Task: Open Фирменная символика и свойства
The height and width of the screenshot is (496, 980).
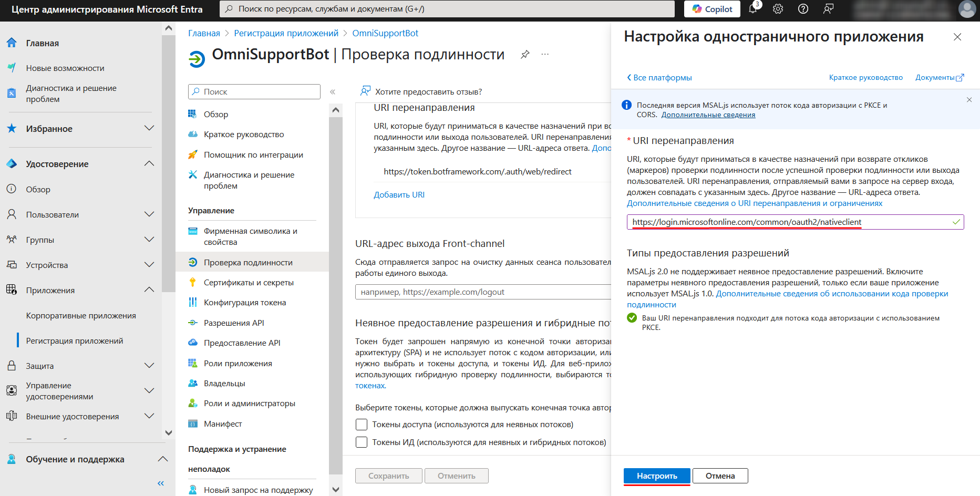Action: point(251,236)
